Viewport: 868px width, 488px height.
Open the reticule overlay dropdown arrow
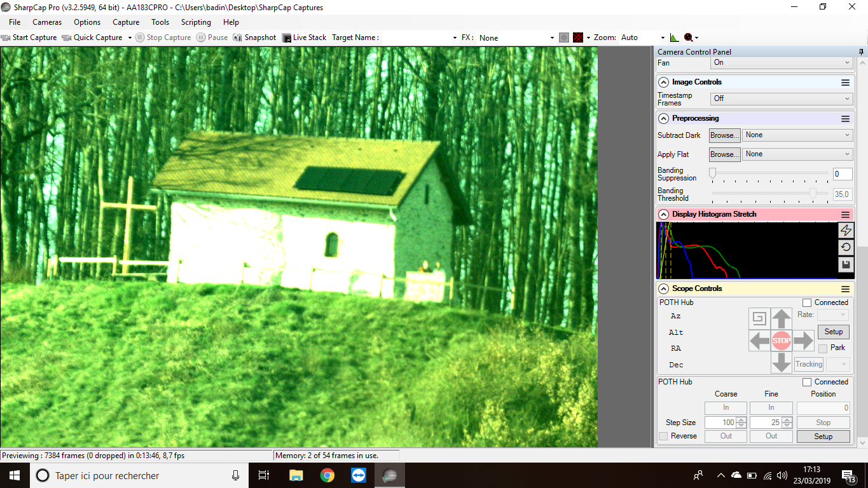(588, 37)
